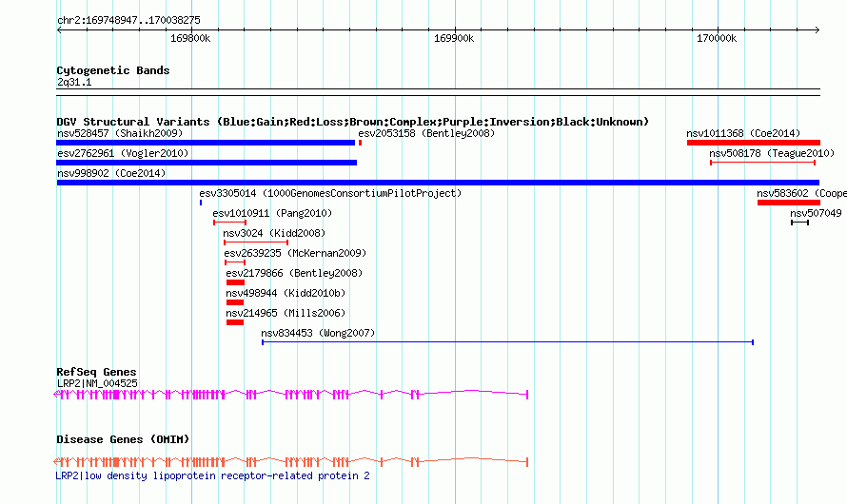Select the nsv834453 (Wong2007) blue variant line

[508, 342]
